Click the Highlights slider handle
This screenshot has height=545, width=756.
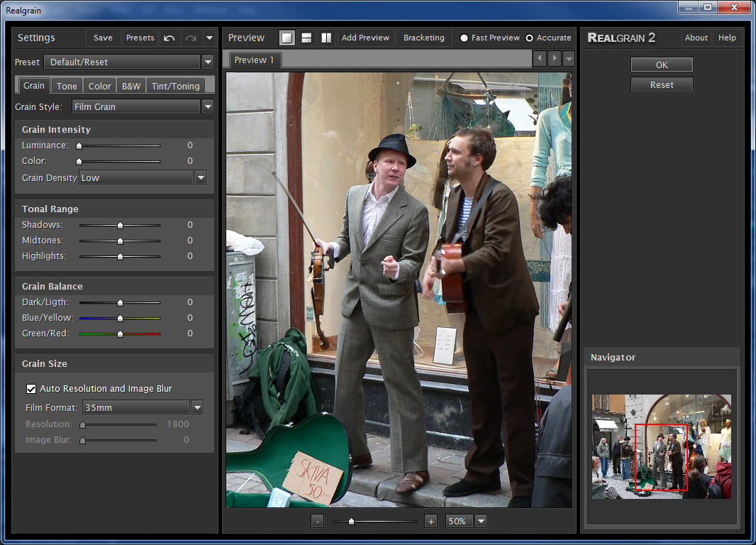[x=120, y=256]
